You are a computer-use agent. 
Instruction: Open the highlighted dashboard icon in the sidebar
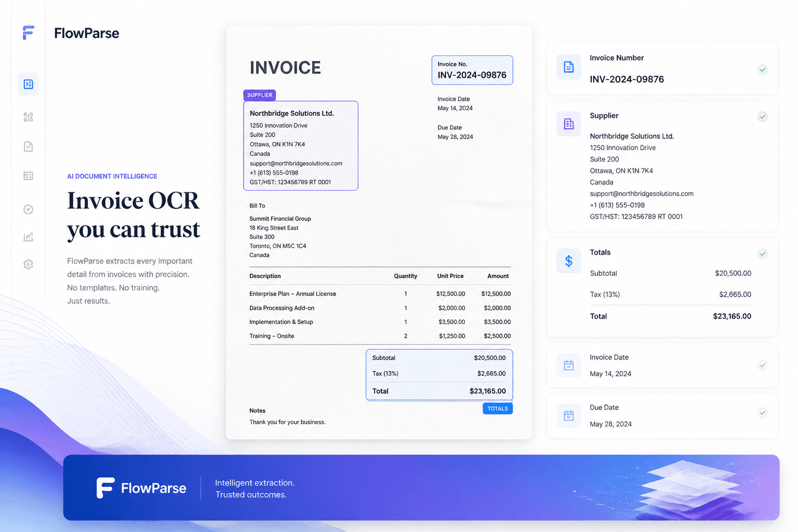(28, 84)
